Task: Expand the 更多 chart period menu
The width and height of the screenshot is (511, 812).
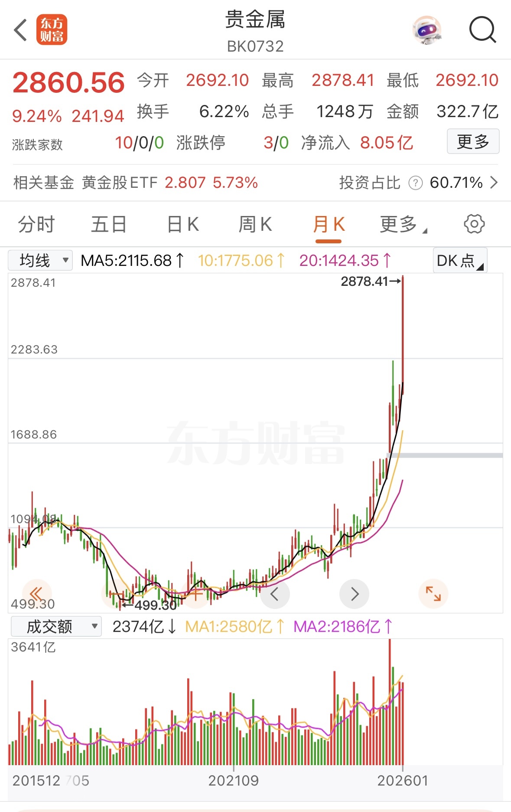Action: [403, 225]
